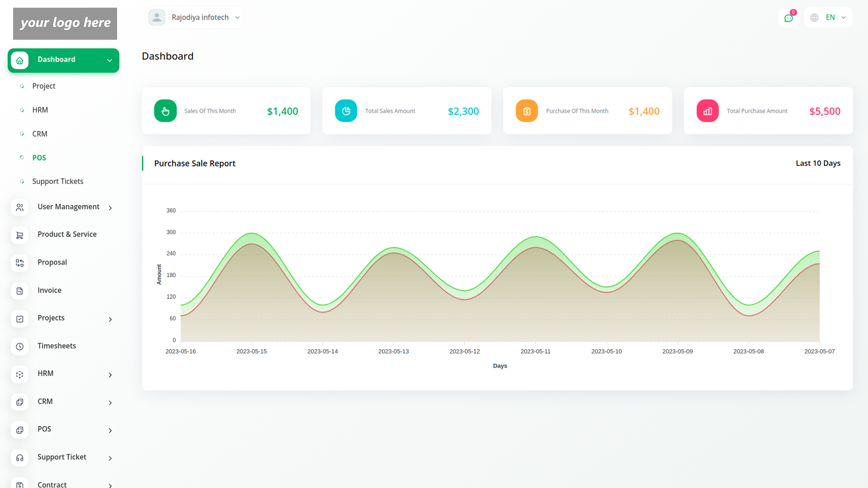Viewport: 868px width, 488px height.
Task: Click the Total Sales Amount card
Action: (406, 111)
